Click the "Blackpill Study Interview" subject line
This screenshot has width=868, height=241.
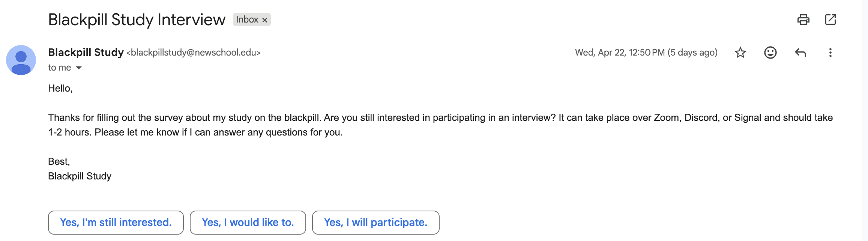[137, 20]
